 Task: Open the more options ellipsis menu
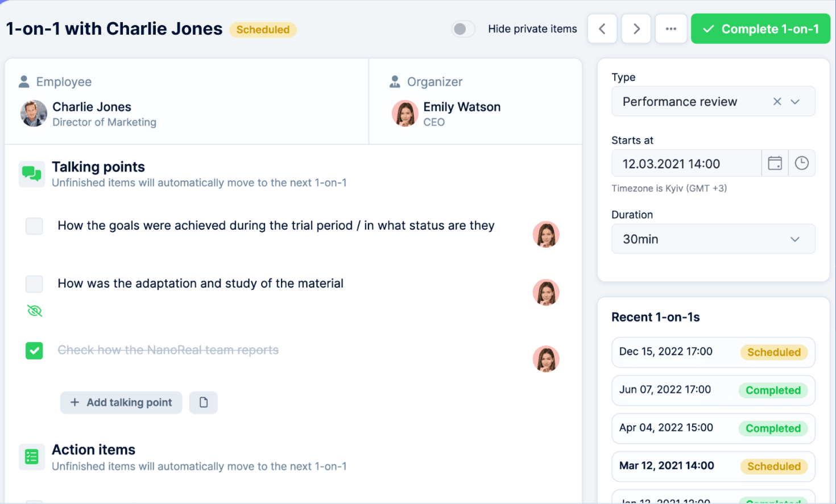click(671, 28)
